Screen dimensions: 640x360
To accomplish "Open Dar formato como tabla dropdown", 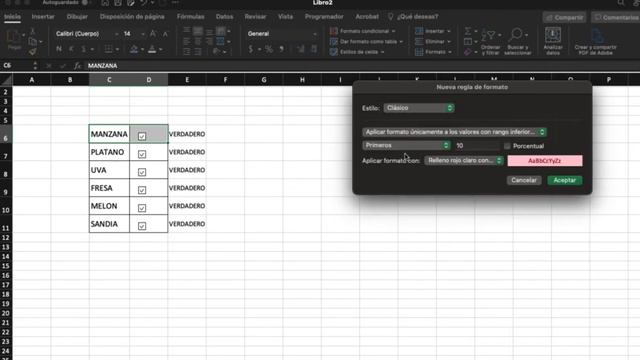I will pos(366,42).
